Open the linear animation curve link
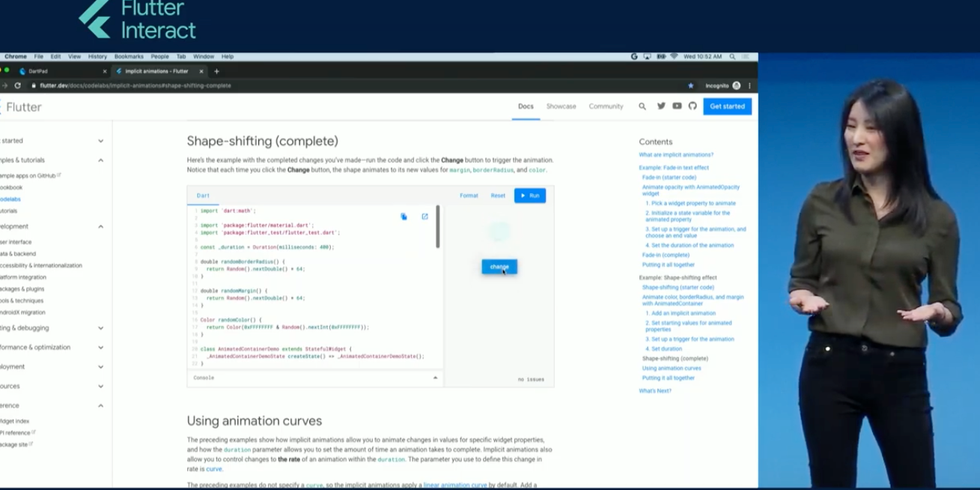 pos(455,485)
